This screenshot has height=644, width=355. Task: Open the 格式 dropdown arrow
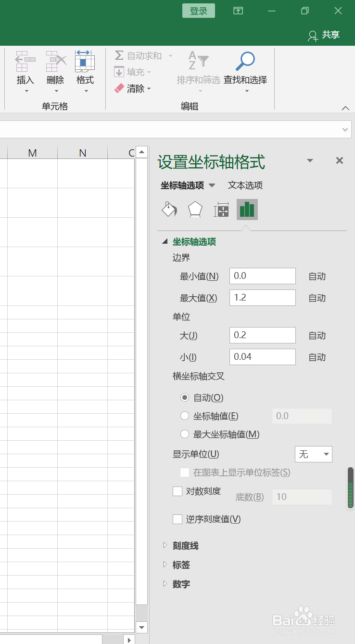point(85,91)
